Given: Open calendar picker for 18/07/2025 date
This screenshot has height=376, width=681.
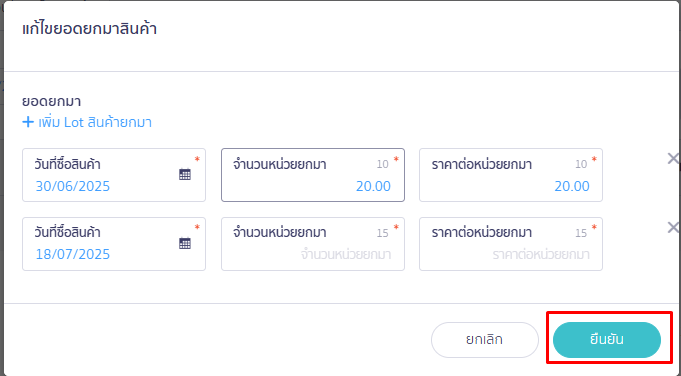Looking at the screenshot, I should tap(185, 243).
